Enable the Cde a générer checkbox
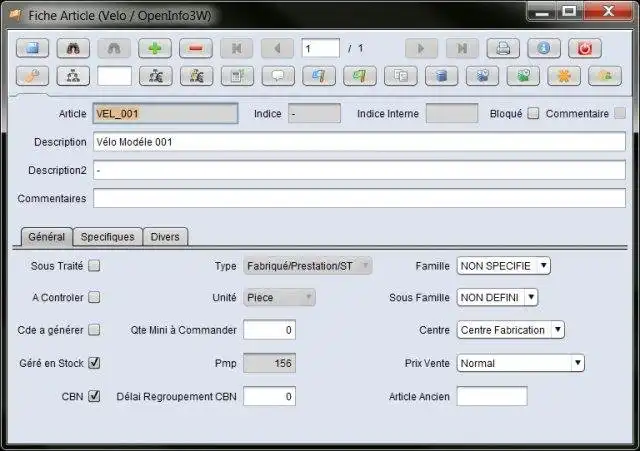The image size is (640, 451). click(x=94, y=330)
